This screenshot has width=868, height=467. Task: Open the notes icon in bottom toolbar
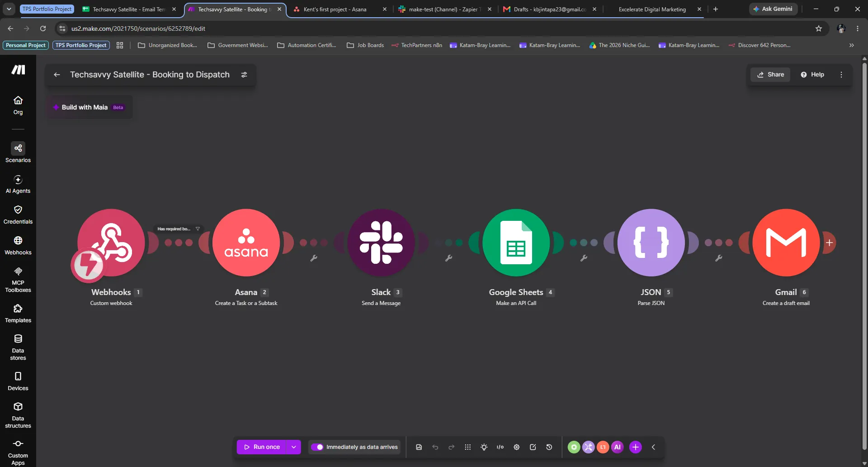point(533,447)
